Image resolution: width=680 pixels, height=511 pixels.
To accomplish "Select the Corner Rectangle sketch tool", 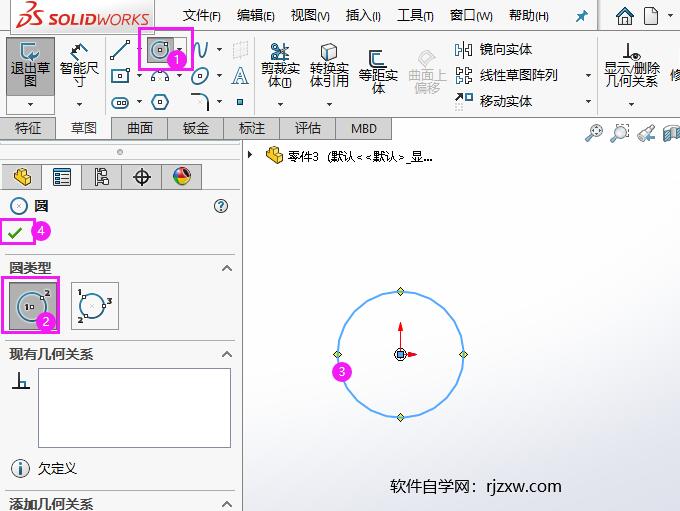I will 120,76.
